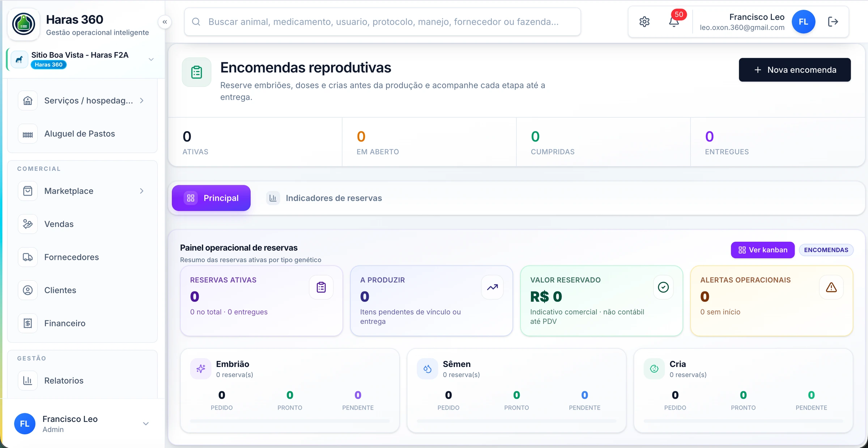Click the Alertas Operacionais warning triangle
The height and width of the screenshot is (448, 868).
point(831,287)
